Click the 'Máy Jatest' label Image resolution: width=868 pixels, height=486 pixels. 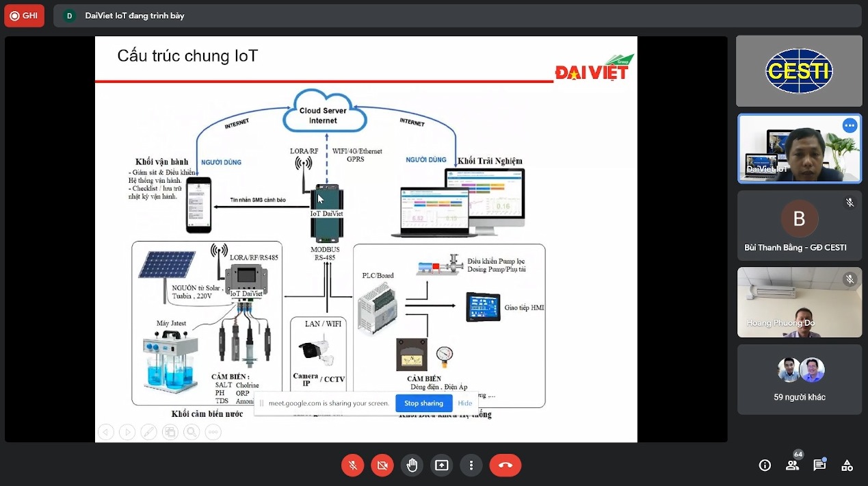pyautogui.click(x=171, y=323)
